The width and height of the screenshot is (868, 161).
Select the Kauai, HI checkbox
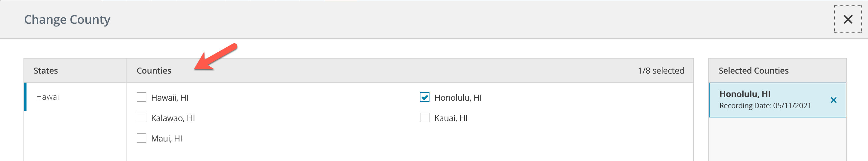tap(424, 118)
